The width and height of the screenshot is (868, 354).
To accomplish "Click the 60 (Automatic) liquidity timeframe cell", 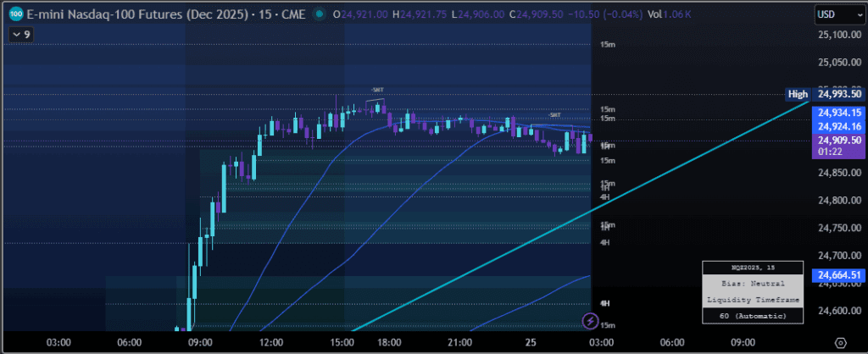I will point(754,316).
